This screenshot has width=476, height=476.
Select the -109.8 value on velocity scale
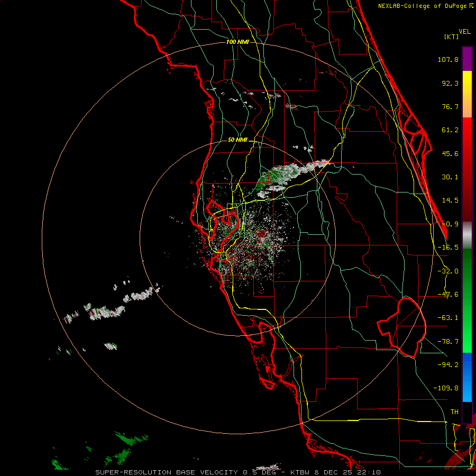[x=446, y=388]
